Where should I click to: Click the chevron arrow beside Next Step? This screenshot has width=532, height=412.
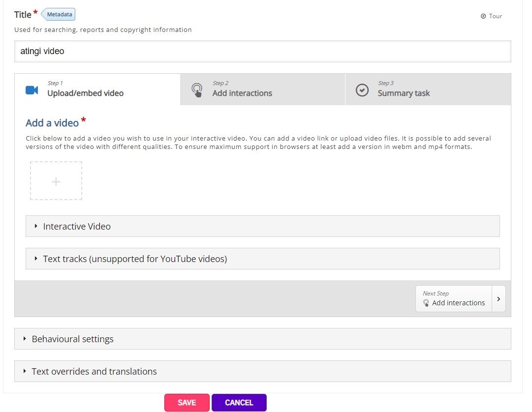(499, 299)
